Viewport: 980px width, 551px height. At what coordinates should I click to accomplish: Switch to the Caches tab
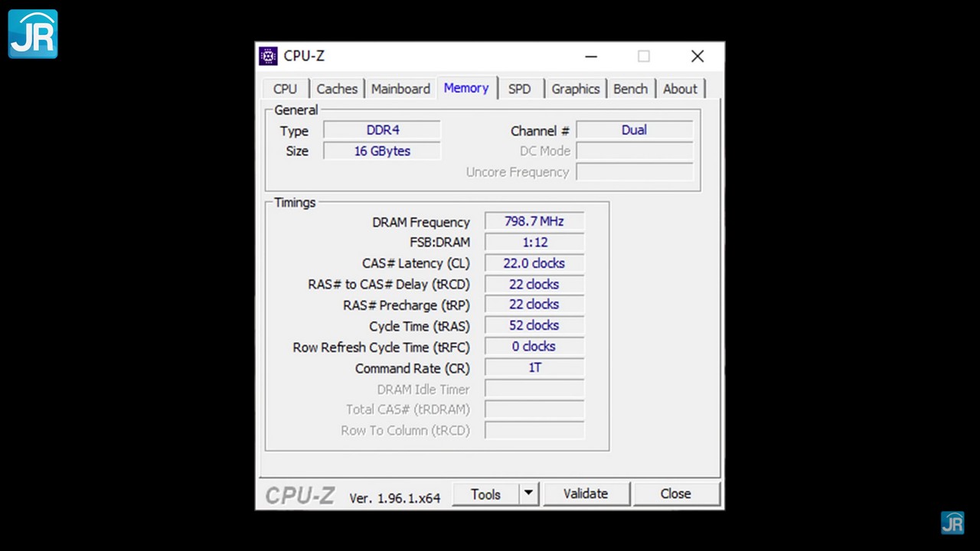point(337,89)
